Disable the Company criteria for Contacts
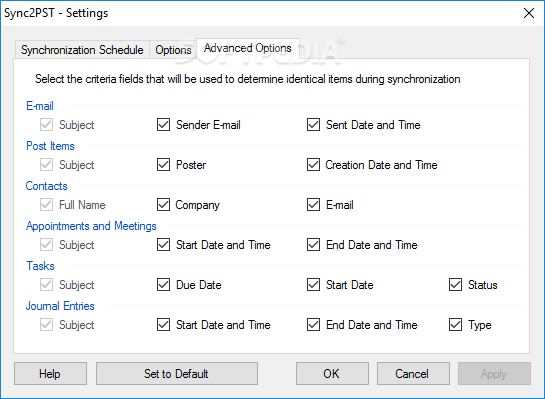The height and width of the screenshot is (399, 545). click(x=163, y=204)
